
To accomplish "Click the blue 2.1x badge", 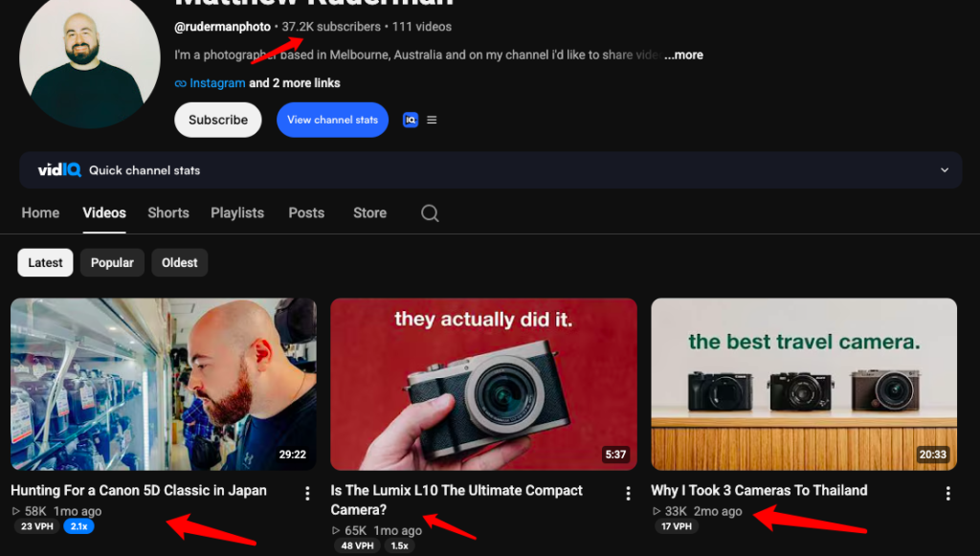I will [78, 526].
